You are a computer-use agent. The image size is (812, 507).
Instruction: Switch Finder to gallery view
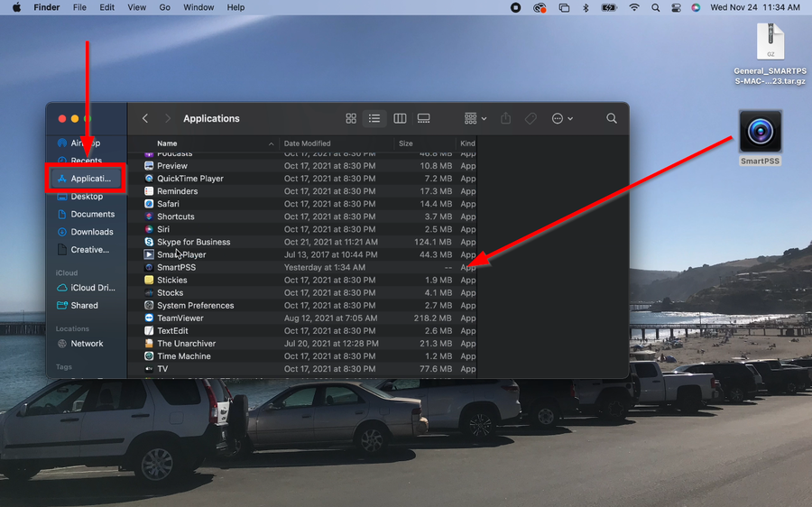point(423,119)
